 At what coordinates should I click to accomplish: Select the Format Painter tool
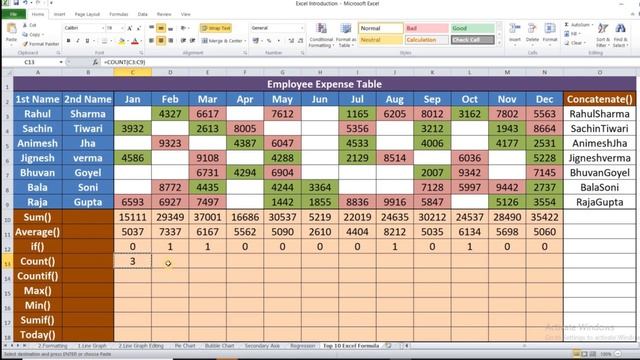click(41, 44)
